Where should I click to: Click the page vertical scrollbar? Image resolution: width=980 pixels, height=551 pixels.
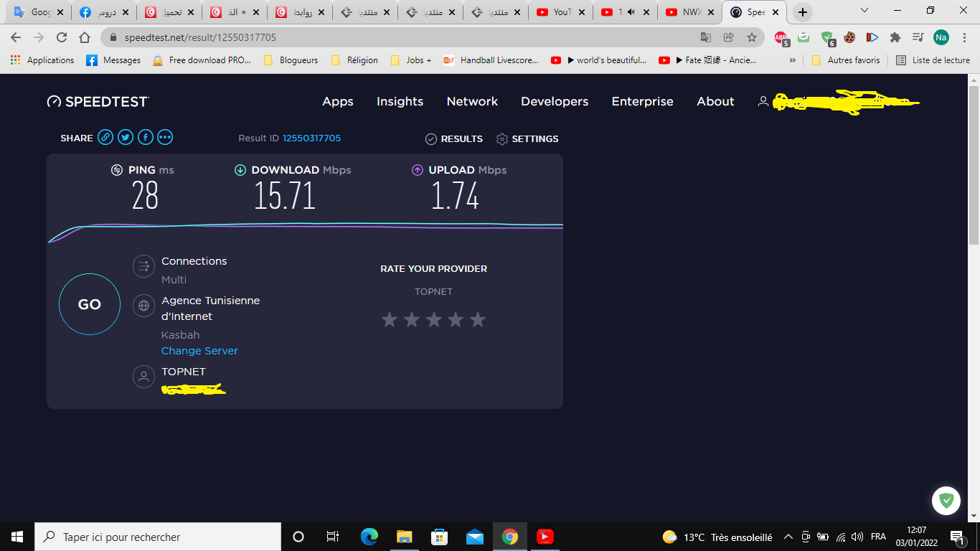point(974,165)
